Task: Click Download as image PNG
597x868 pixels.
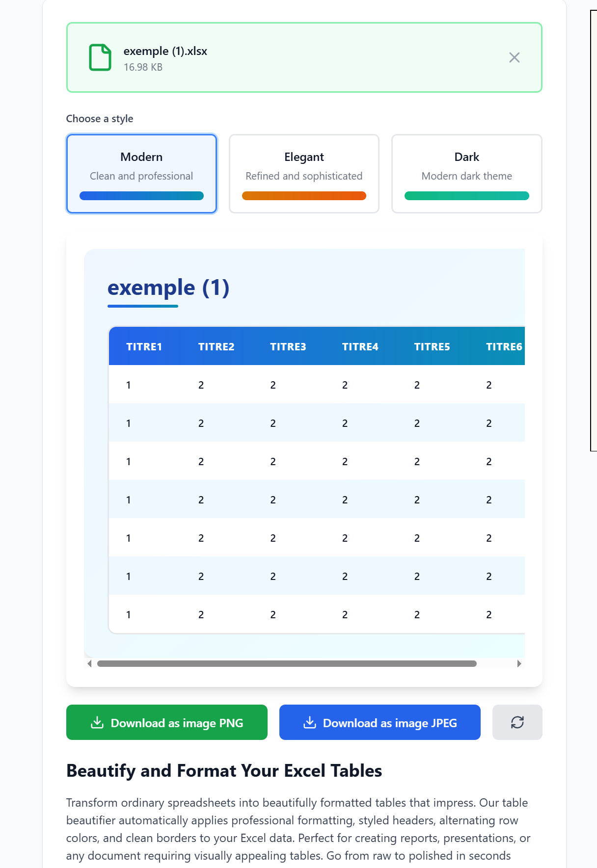Action: tap(166, 722)
